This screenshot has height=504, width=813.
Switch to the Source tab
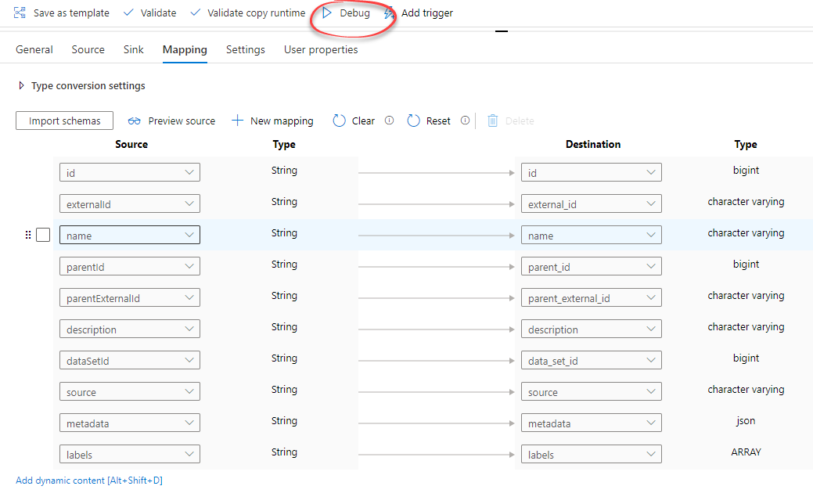tap(88, 49)
